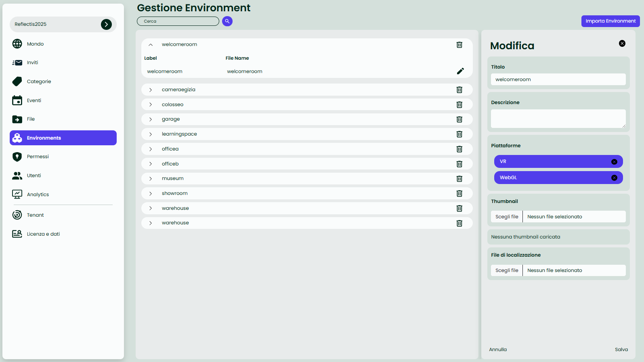Viewport: 644px width, 362px height.
Task: Collapse the welcomeroom row
Action: (151, 45)
